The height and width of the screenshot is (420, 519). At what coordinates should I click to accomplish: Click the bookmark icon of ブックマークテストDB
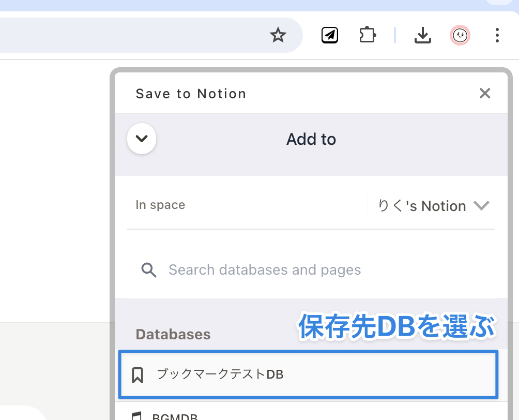click(x=138, y=375)
